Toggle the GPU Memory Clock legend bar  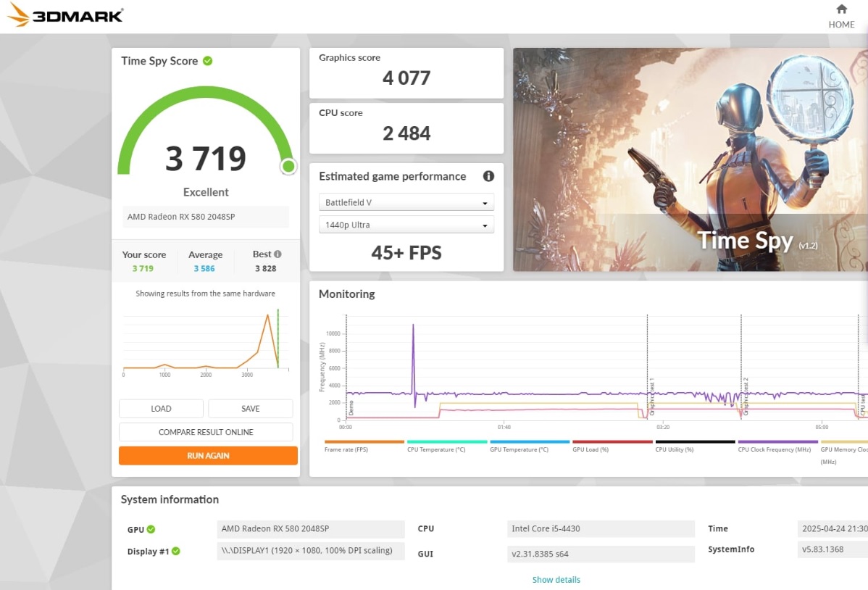(844, 442)
